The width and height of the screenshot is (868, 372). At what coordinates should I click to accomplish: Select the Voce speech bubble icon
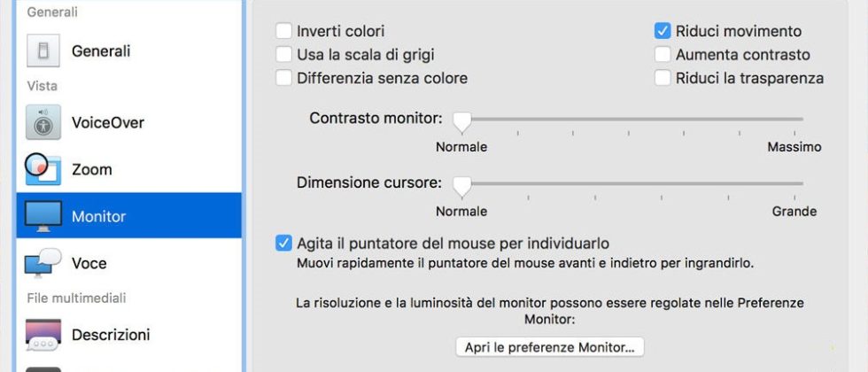[43, 263]
